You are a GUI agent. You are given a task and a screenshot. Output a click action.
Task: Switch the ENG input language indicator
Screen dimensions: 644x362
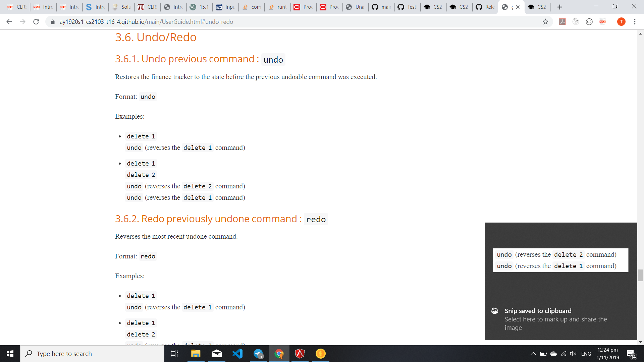586,354
